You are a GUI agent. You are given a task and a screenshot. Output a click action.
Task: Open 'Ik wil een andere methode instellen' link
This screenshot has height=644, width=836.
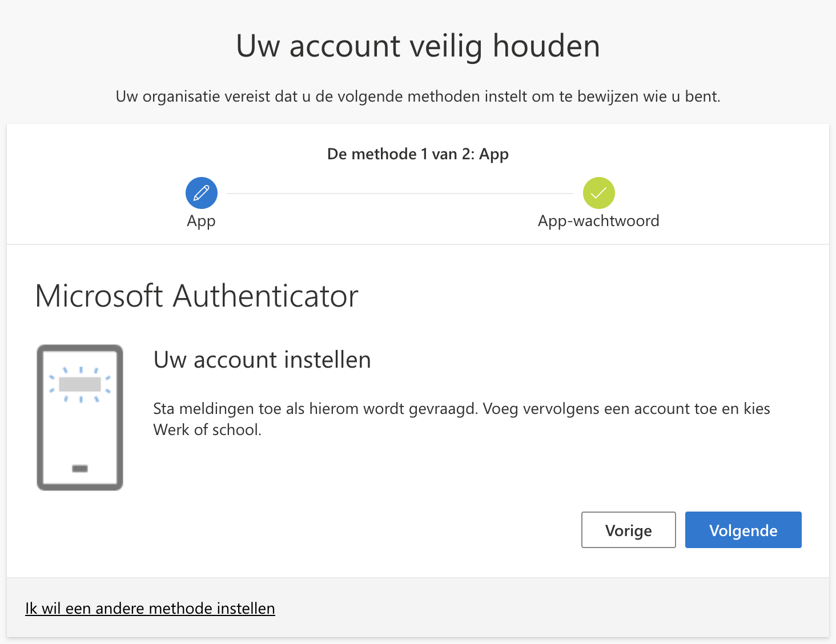pyautogui.click(x=150, y=609)
